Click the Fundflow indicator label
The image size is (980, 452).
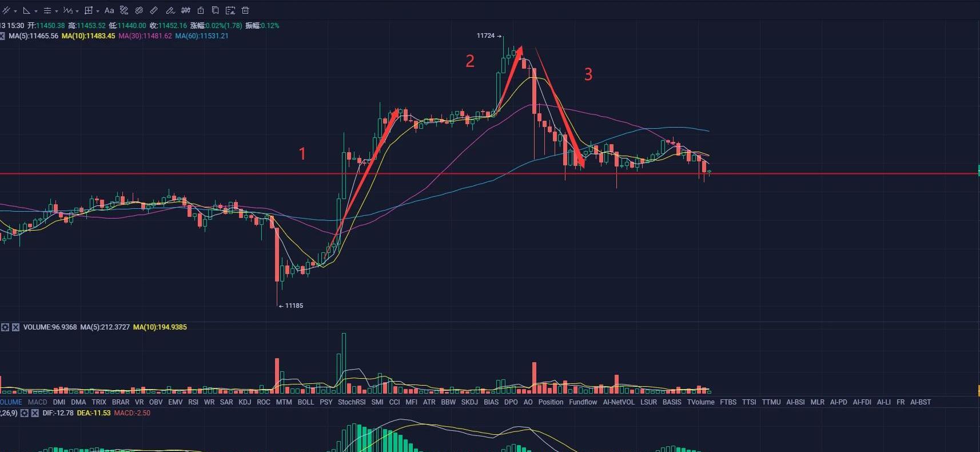point(583,402)
